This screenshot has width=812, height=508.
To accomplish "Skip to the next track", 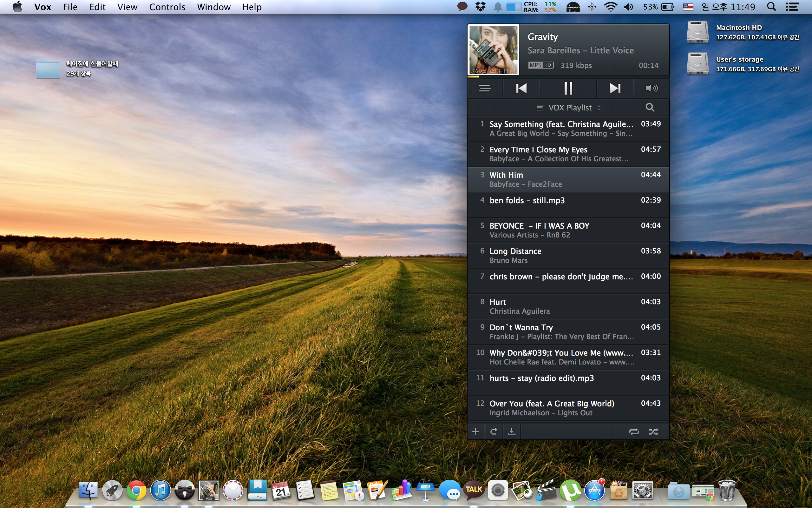I will [x=615, y=88].
